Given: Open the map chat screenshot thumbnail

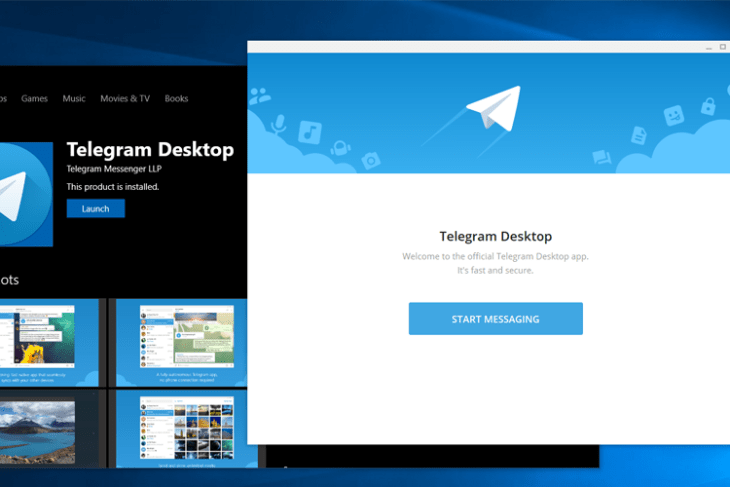Looking at the screenshot, I should pos(182,343).
